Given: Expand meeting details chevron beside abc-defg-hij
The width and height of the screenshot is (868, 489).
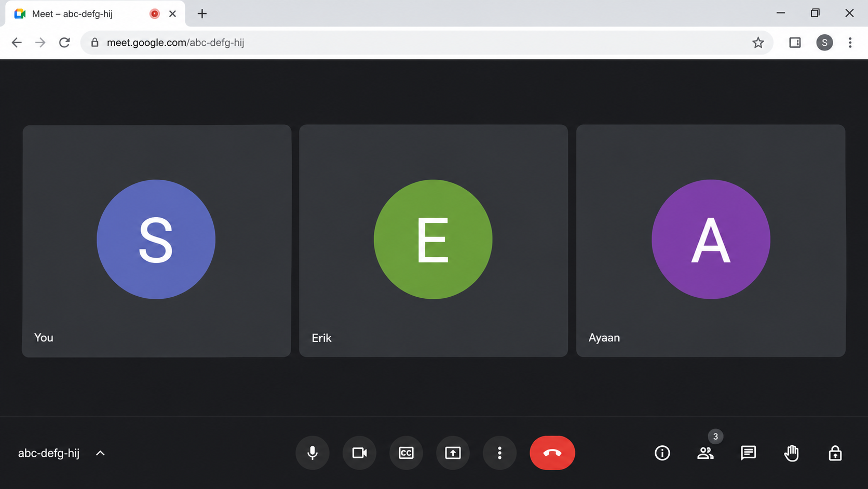Looking at the screenshot, I should (x=100, y=453).
